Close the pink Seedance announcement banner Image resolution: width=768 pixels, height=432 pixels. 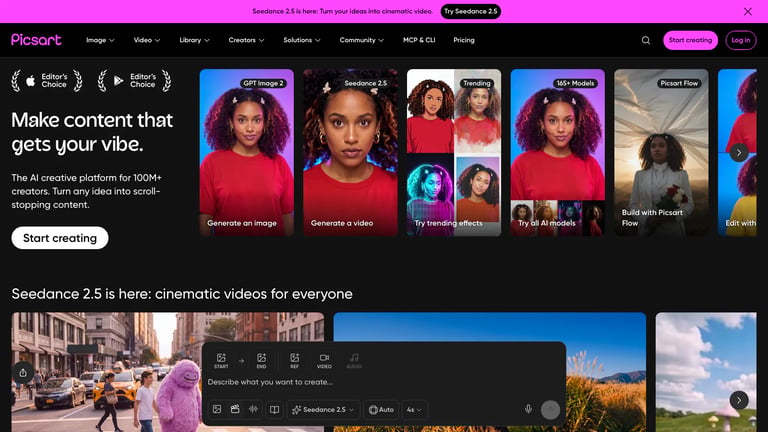point(747,11)
